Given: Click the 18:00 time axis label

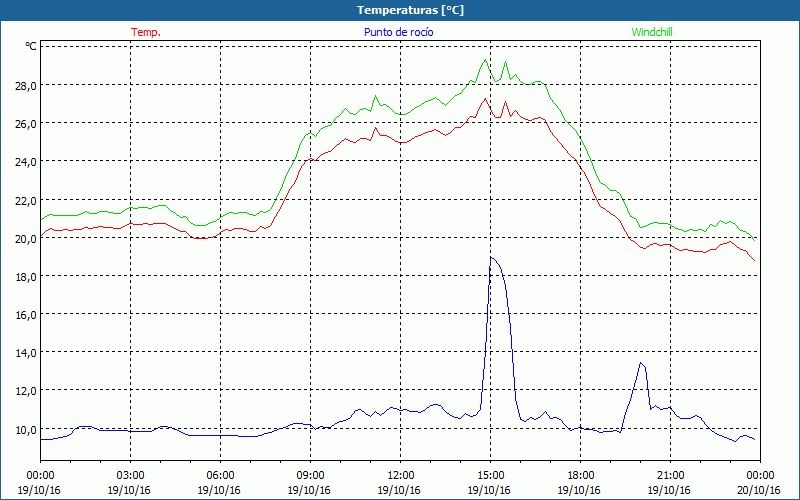Looking at the screenshot, I should click(581, 476).
